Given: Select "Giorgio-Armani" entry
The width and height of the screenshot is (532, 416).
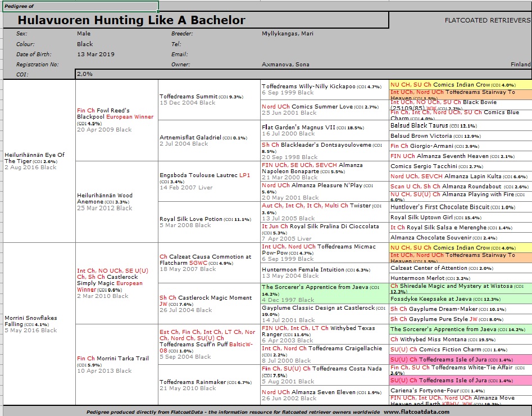Looking at the screenshot, I should (x=461, y=146).
